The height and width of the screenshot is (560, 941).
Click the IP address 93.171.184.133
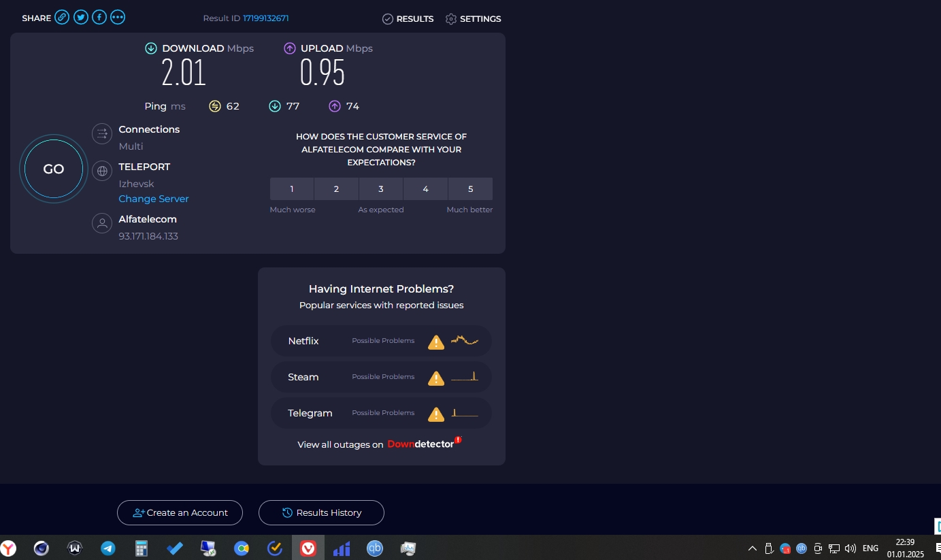coord(148,236)
